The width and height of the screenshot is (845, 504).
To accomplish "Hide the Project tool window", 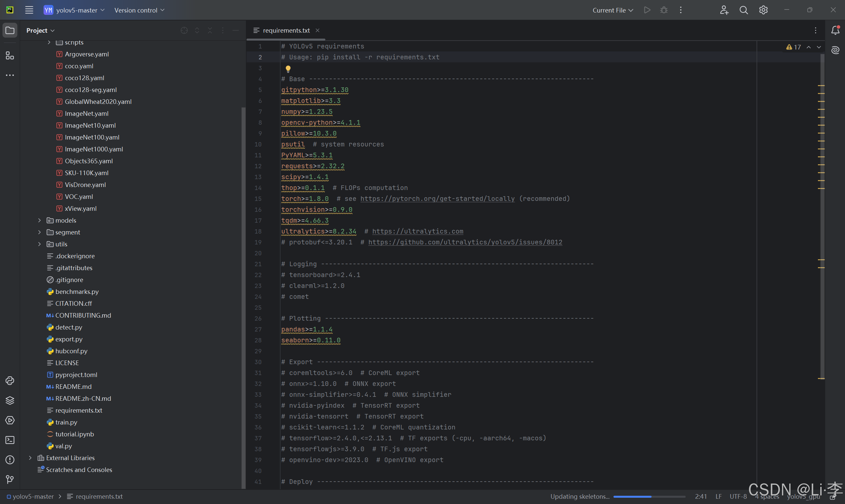I will point(236,30).
